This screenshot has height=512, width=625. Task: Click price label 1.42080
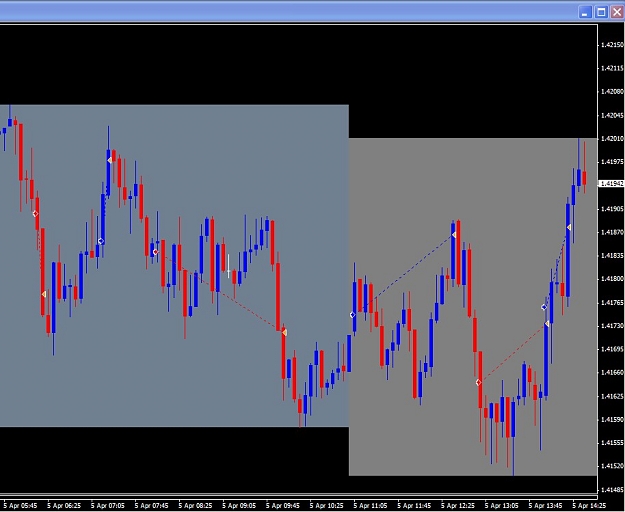(612, 92)
